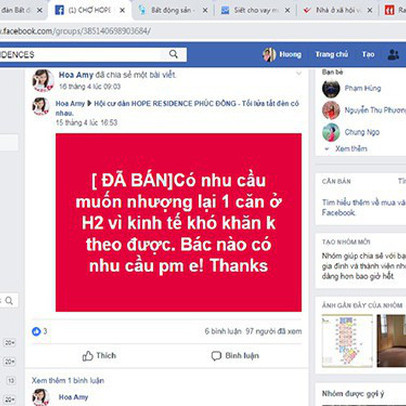Click Hoa Amy name in comment section
406x406 pixels.
coord(73,397)
